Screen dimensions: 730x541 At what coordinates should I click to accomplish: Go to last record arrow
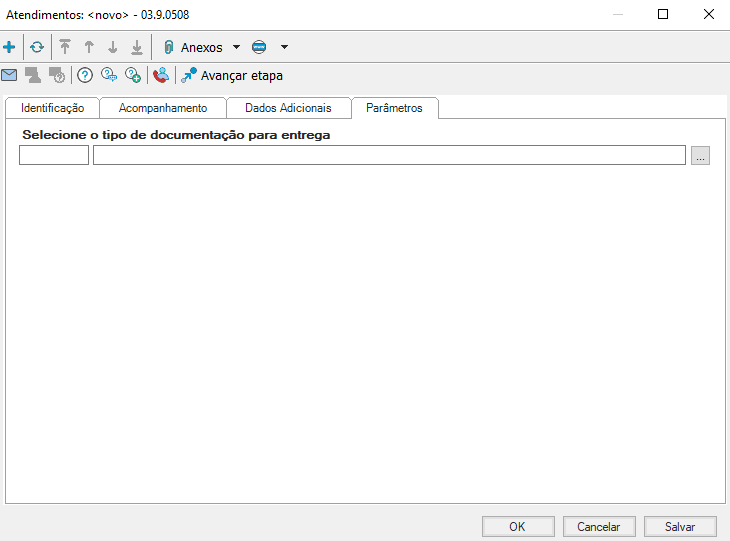point(137,47)
